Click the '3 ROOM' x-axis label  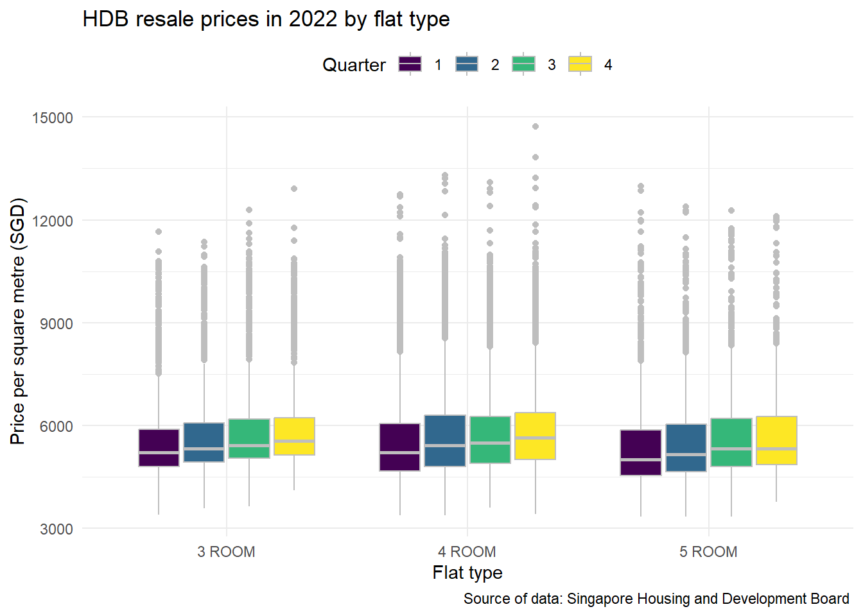226,552
